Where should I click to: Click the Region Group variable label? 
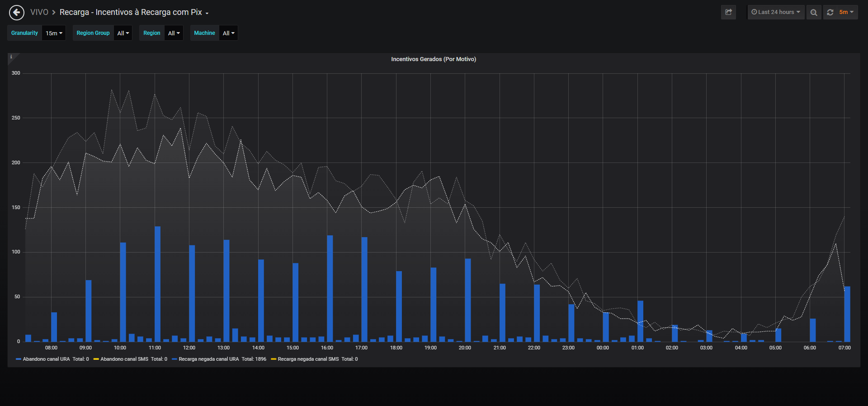93,33
